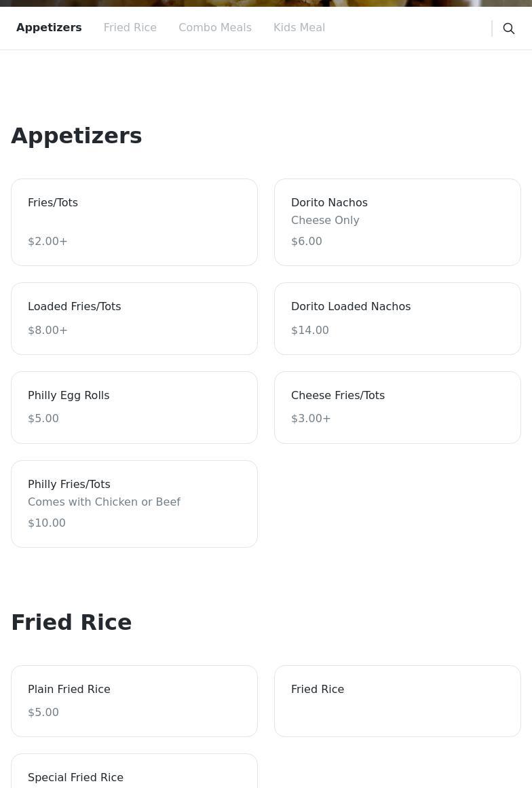
Task: Select Philly Fries/Tots with Chicken or Beef
Action: (134, 504)
